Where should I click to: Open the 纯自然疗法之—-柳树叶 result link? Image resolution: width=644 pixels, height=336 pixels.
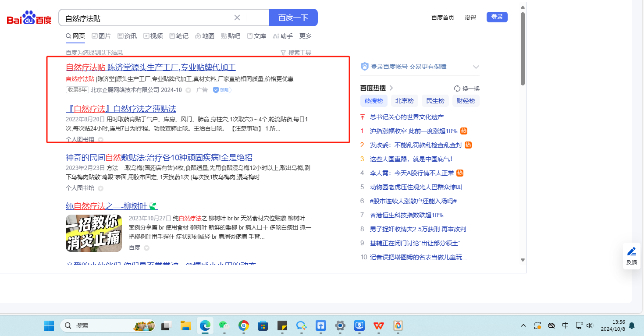[x=107, y=206]
